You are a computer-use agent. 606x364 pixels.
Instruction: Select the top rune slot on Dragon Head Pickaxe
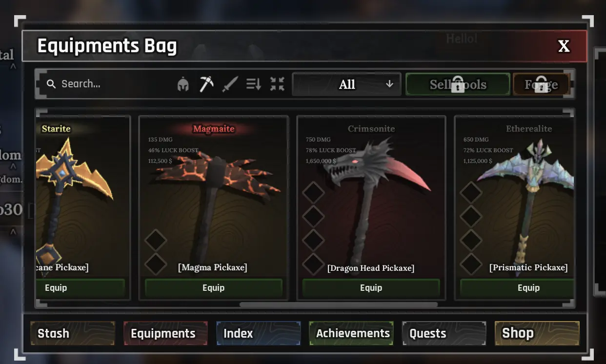(x=313, y=192)
